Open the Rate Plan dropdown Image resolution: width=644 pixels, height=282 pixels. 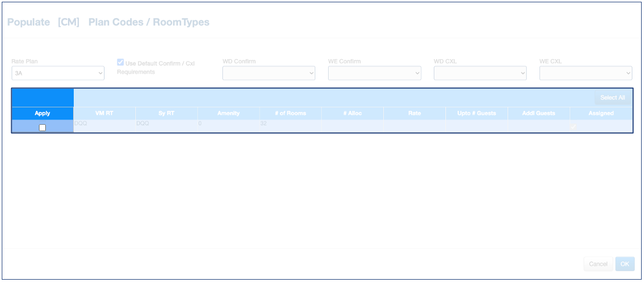coord(58,73)
